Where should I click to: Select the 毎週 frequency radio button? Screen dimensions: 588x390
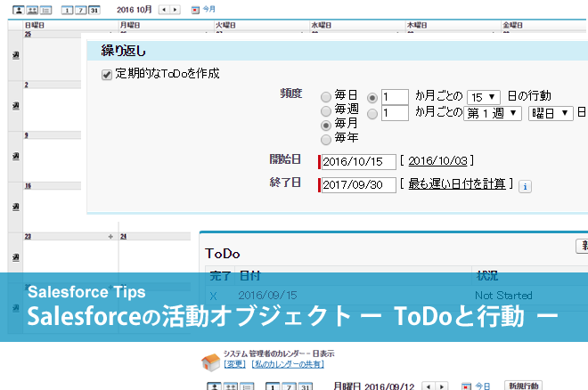[x=326, y=111]
